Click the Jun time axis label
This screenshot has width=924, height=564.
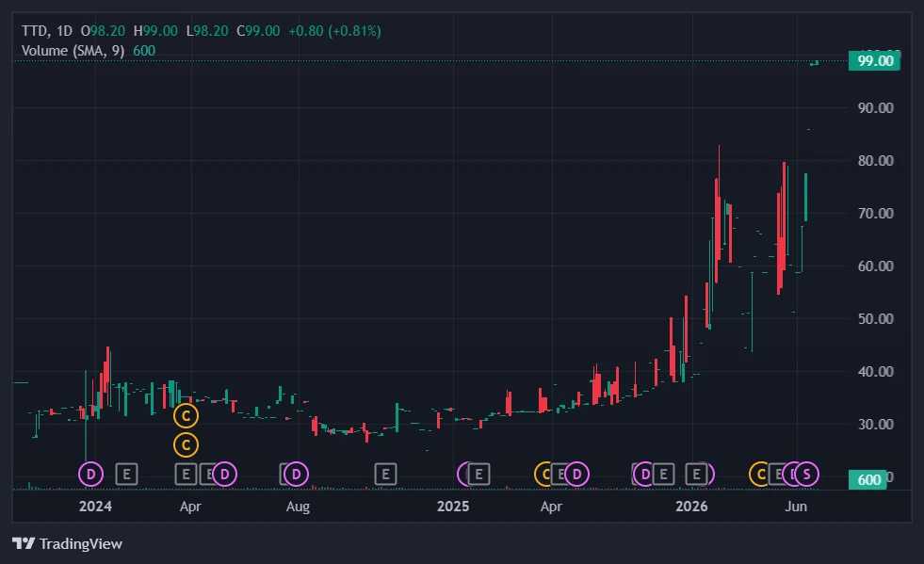tap(796, 507)
